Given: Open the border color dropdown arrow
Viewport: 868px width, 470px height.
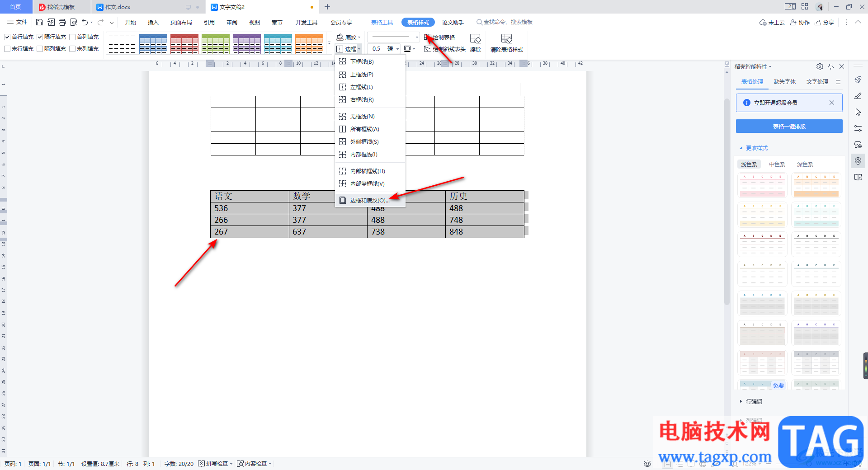Looking at the screenshot, I should coord(414,49).
